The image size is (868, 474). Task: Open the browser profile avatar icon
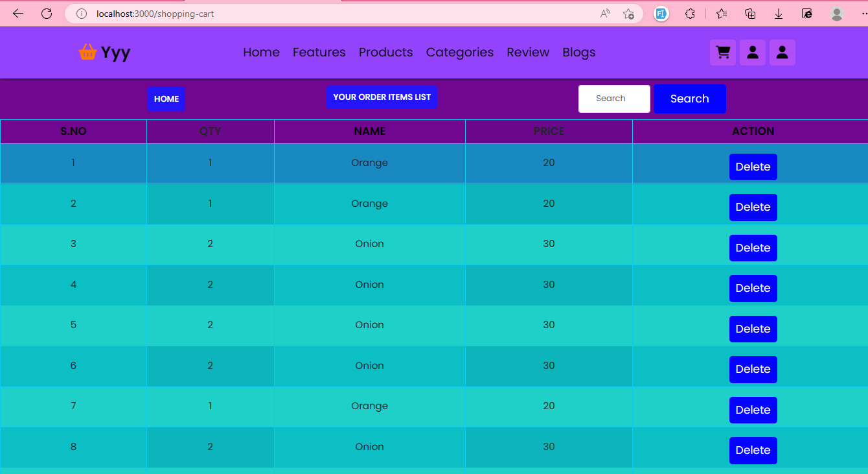pos(836,13)
